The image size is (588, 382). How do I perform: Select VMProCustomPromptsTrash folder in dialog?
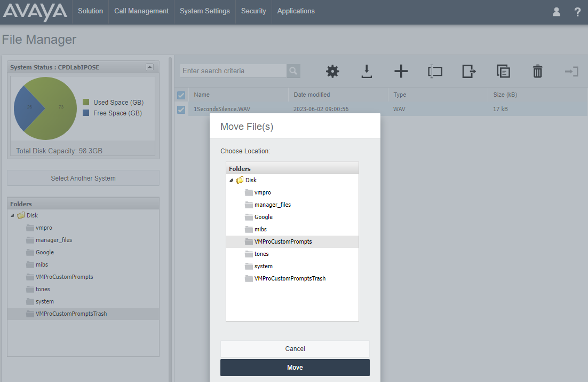pyautogui.click(x=292, y=278)
